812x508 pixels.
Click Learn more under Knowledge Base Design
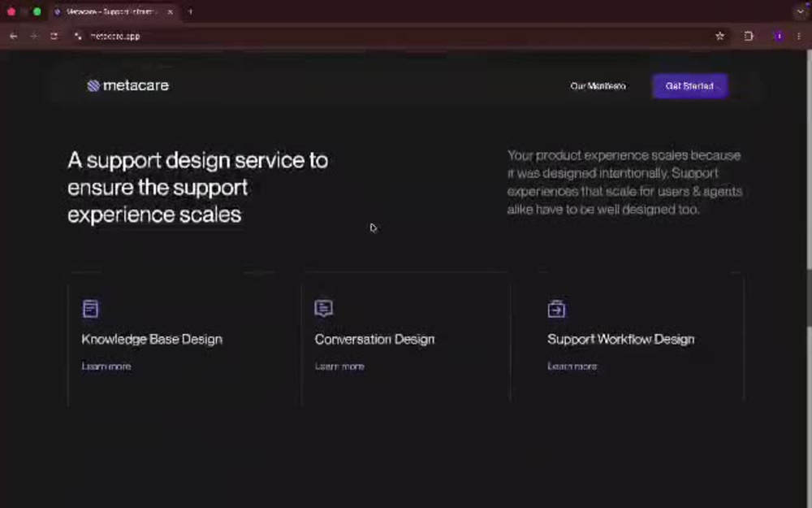[x=106, y=366]
